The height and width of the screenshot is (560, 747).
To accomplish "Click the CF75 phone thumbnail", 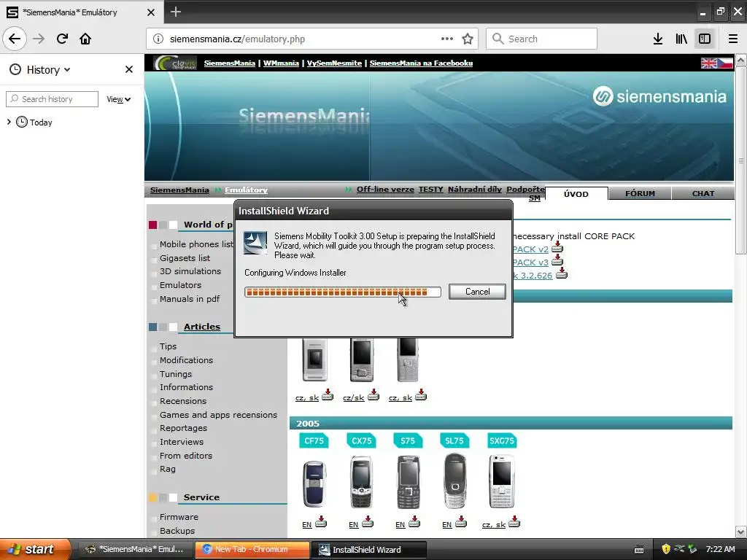I will [x=314, y=484].
